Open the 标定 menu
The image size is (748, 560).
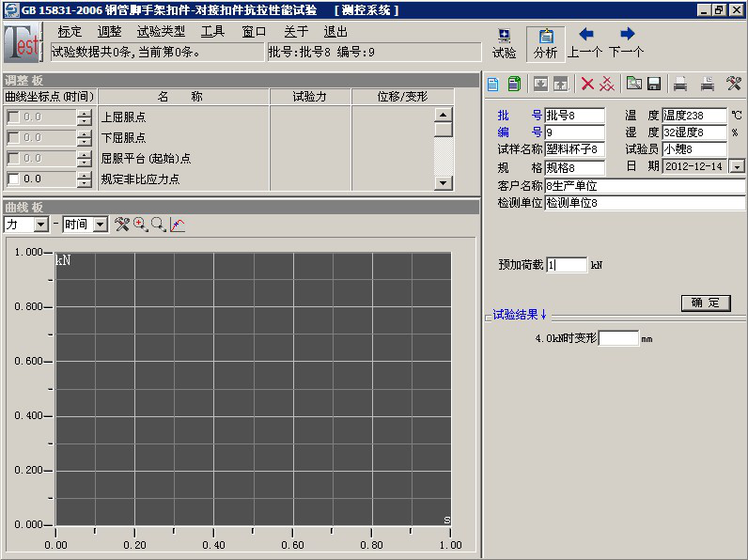click(x=70, y=31)
